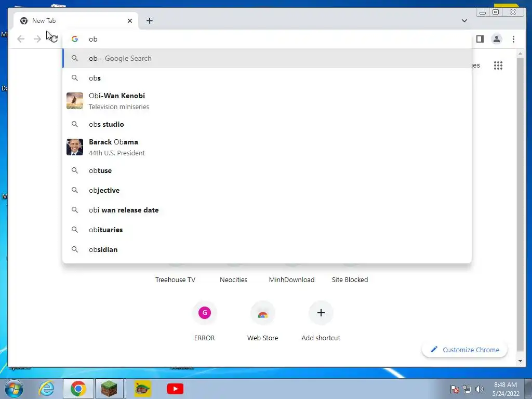Image resolution: width=532 pixels, height=399 pixels.
Task: Click the Obi-Wan Kenobi thumbnail image
Action: pyautogui.click(x=75, y=101)
